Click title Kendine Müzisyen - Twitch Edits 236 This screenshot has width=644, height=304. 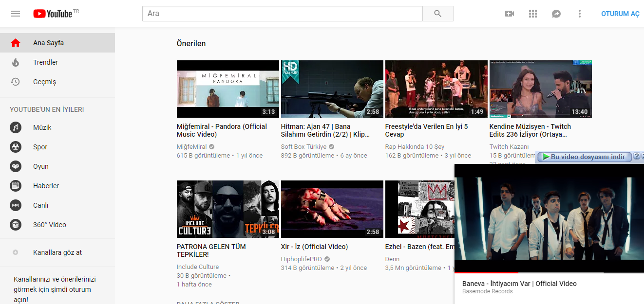530,130
